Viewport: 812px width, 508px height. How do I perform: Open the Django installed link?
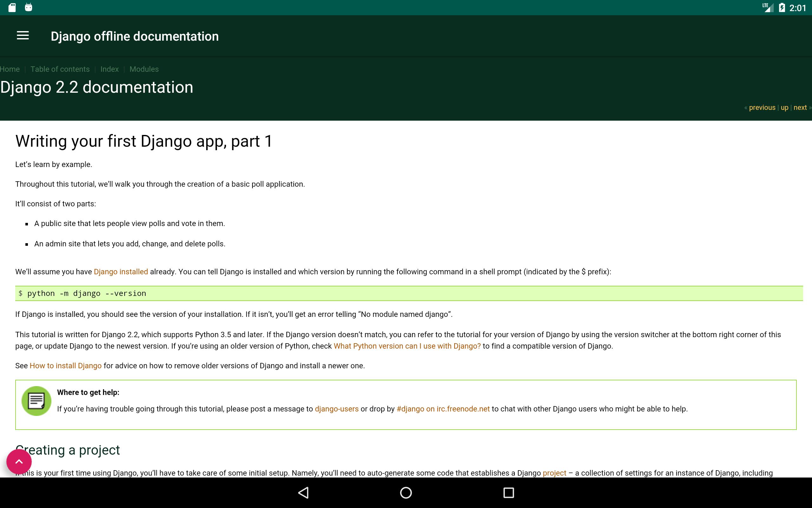121,271
